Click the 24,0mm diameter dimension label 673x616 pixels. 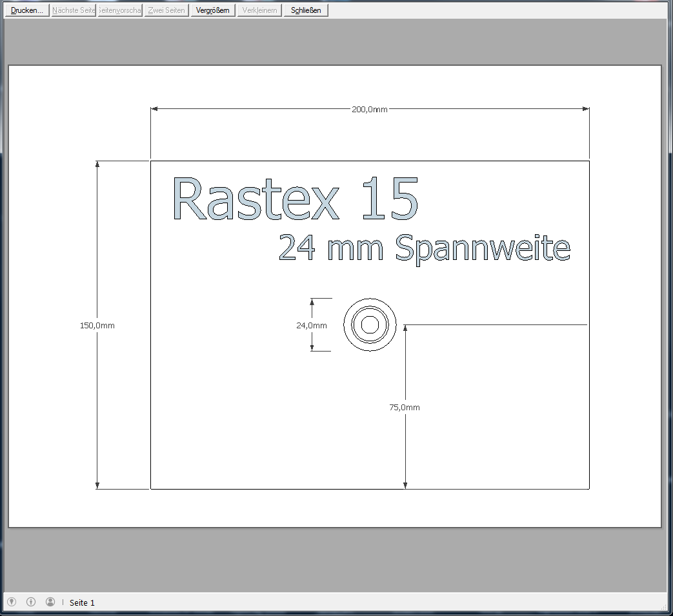(311, 326)
